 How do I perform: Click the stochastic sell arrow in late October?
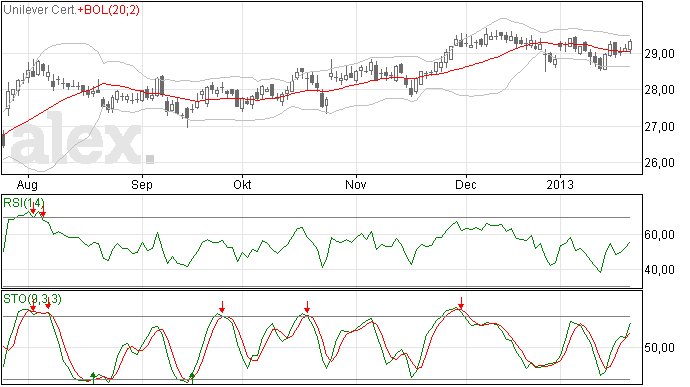pyautogui.click(x=307, y=307)
